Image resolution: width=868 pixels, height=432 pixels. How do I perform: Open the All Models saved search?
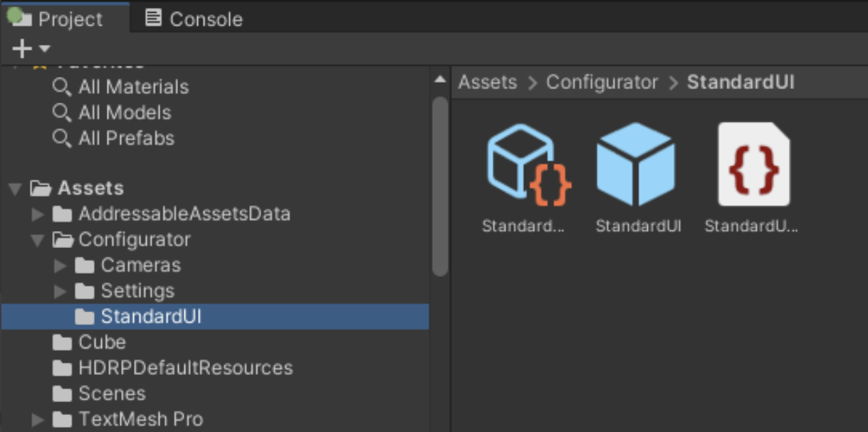click(x=124, y=113)
